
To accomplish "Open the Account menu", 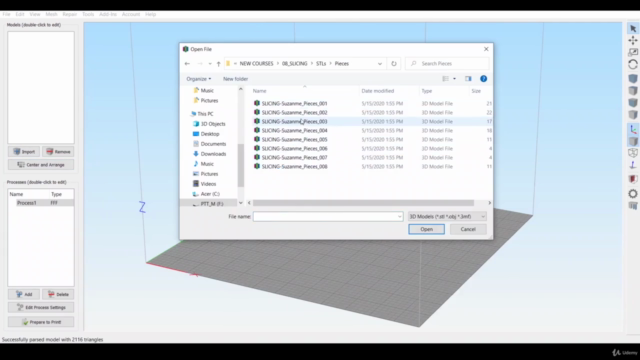I will (x=131, y=14).
